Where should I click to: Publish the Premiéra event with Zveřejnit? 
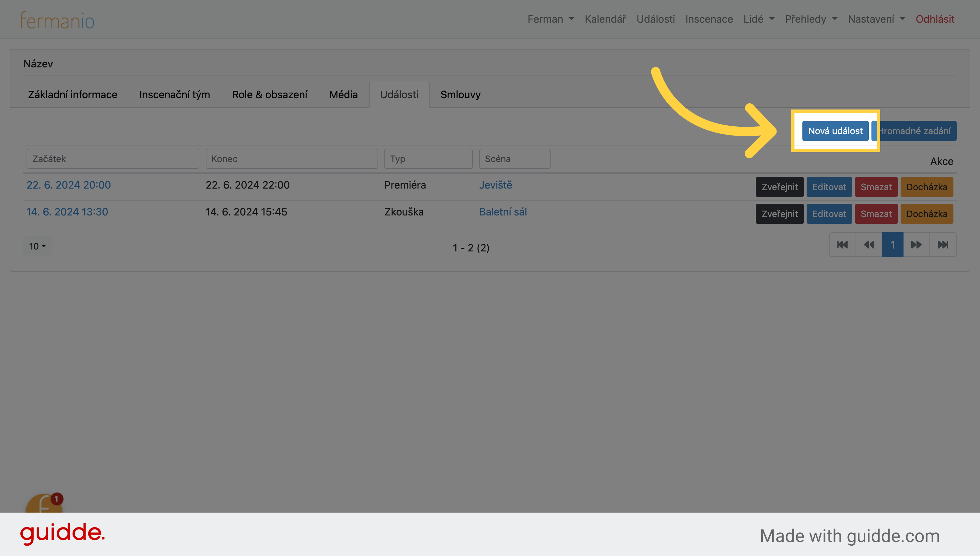pyautogui.click(x=779, y=187)
